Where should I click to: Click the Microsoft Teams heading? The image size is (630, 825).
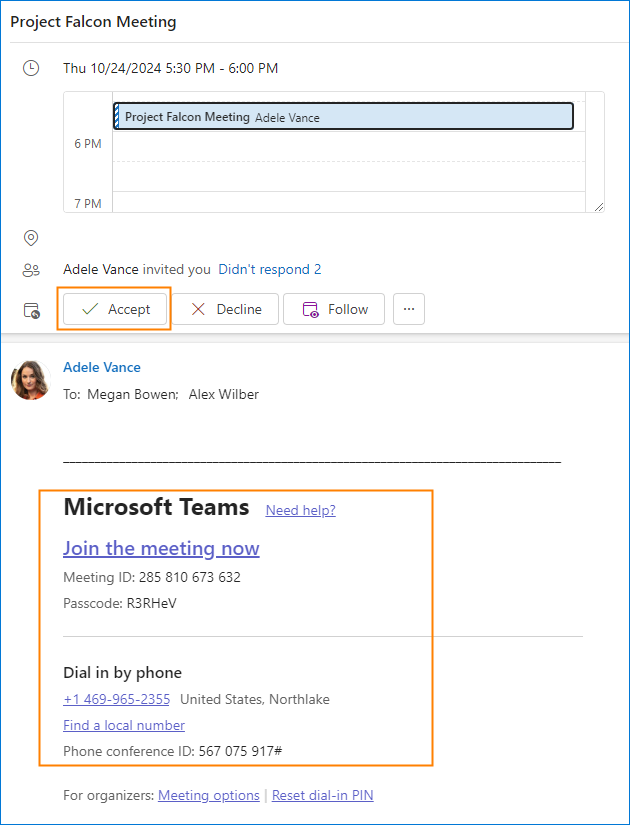156,507
